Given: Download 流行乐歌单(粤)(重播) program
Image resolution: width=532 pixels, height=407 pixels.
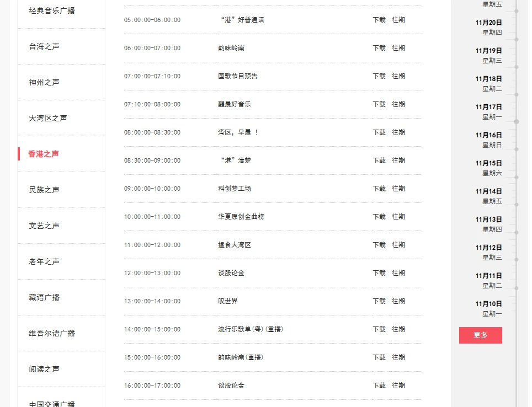Looking at the screenshot, I should 379,329.
